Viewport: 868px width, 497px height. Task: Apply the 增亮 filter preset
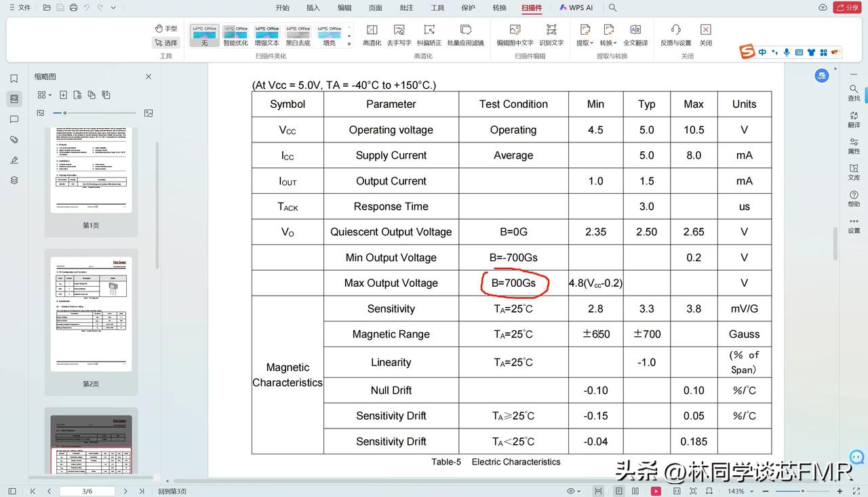click(330, 36)
